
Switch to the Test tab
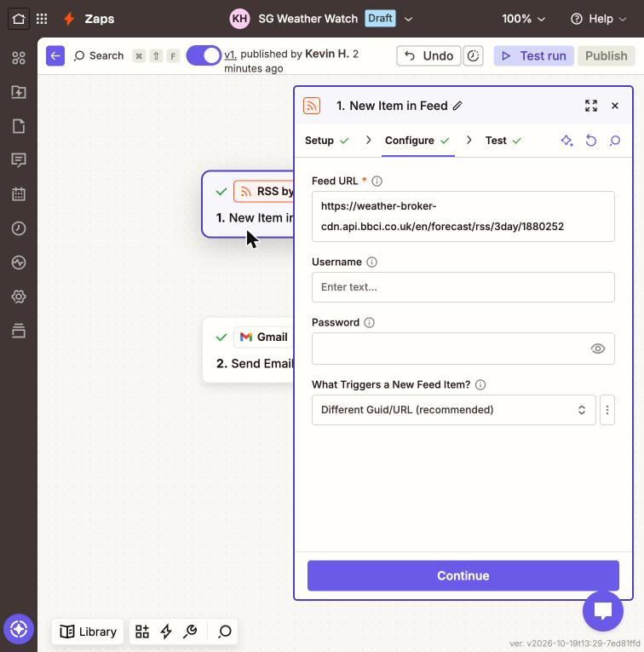503,141
